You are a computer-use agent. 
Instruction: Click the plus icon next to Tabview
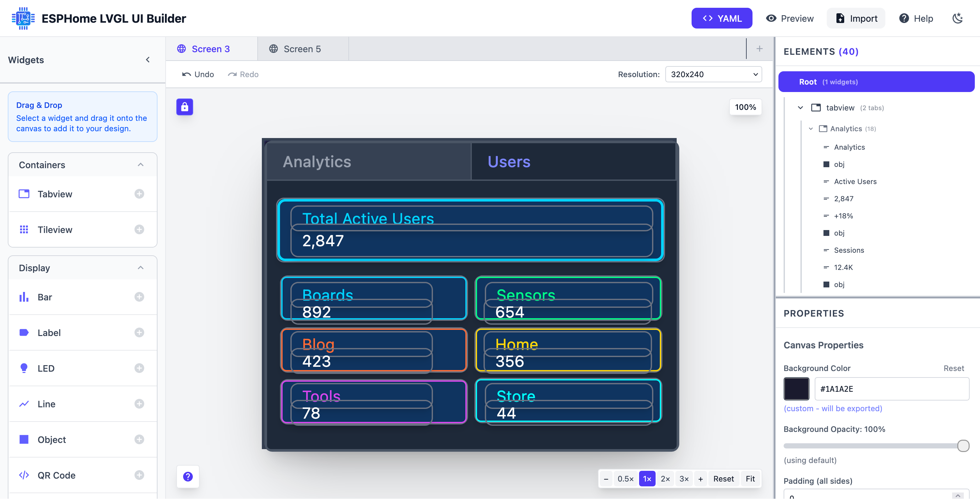click(139, 194)
